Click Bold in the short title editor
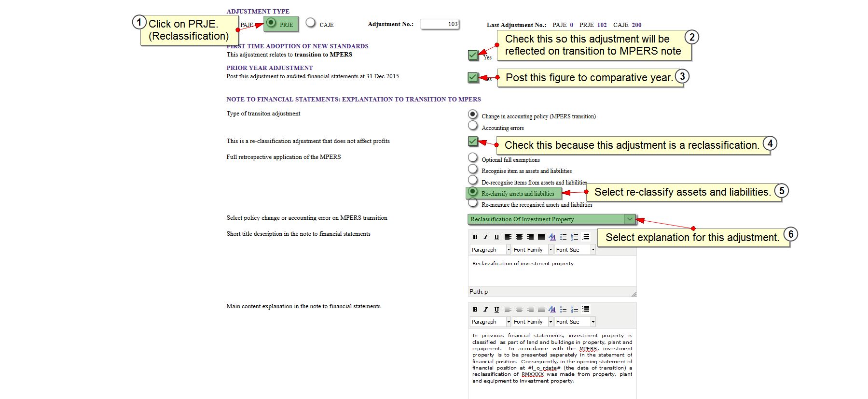This screenshot has height=399, width=868. 475,237
